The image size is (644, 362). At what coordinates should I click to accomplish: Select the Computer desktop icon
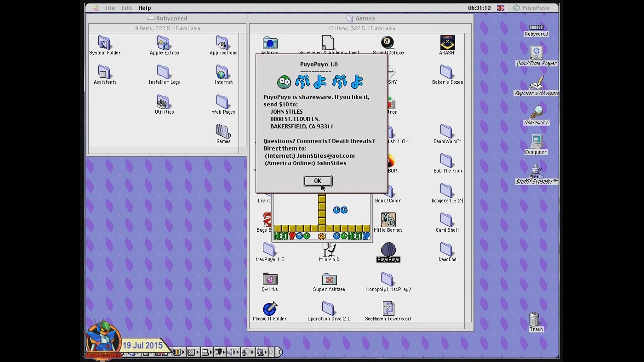(x=536, y=145)
